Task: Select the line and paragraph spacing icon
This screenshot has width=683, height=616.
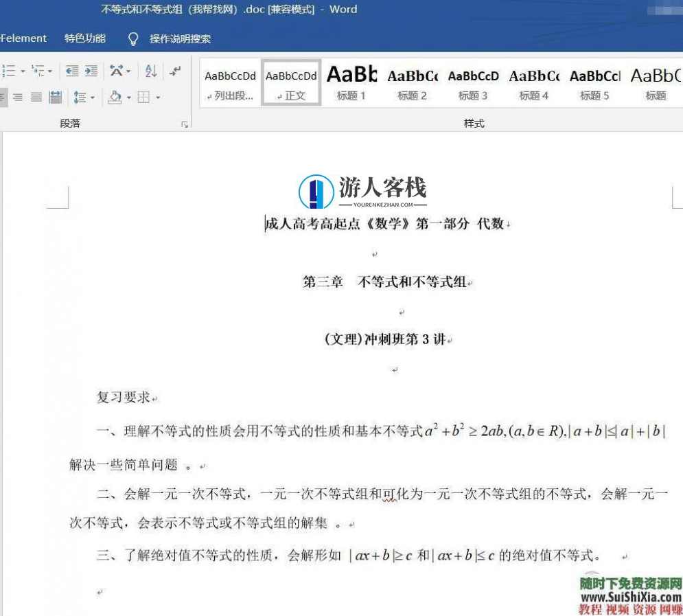Action: [x=80, y=97]
